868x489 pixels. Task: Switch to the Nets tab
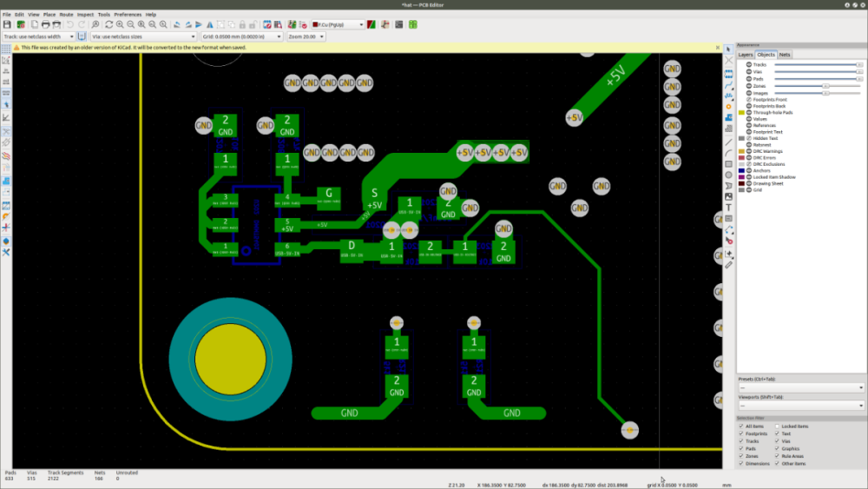(x=785, y=55)
